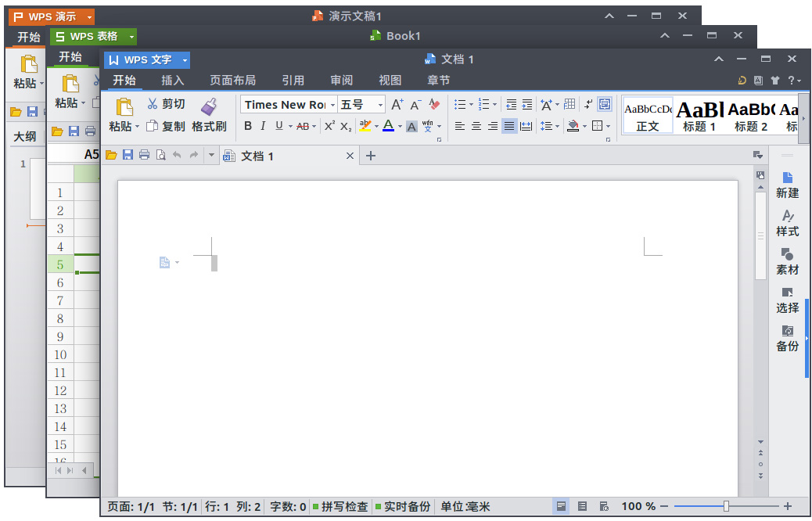Open the 章节 (Section) tab
The image size is (812, 521).
click(438, 81)
